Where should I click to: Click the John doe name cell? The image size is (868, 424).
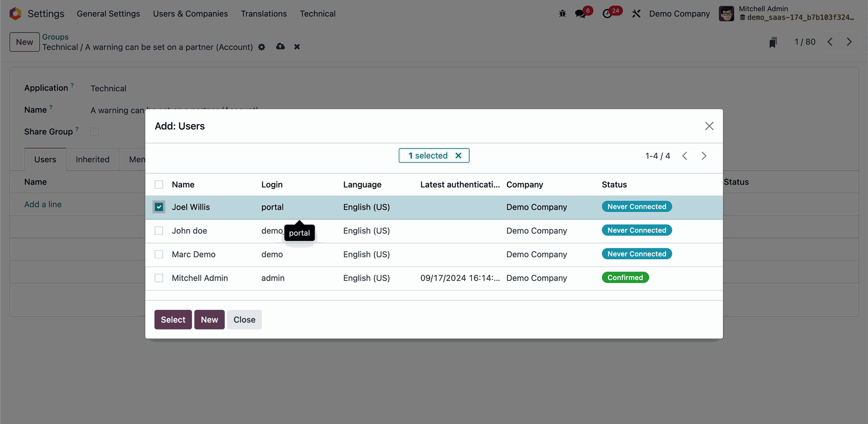point(189,231)
